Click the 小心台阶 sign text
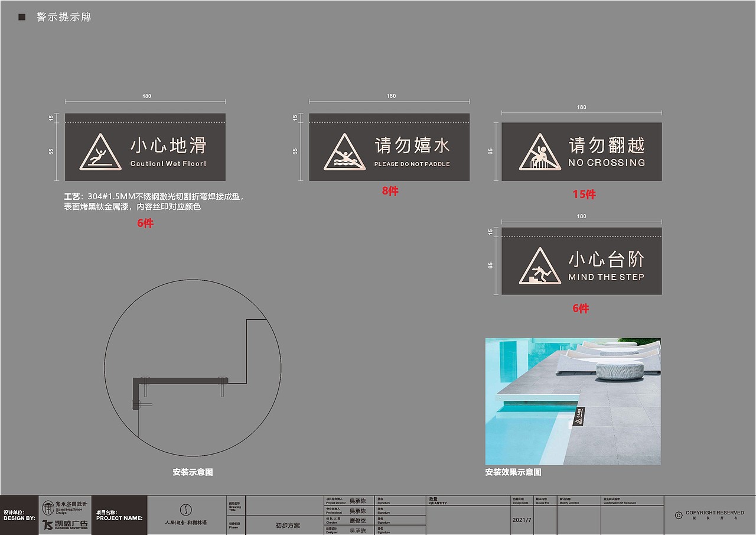The image size is (756, 535). [607, 260]
